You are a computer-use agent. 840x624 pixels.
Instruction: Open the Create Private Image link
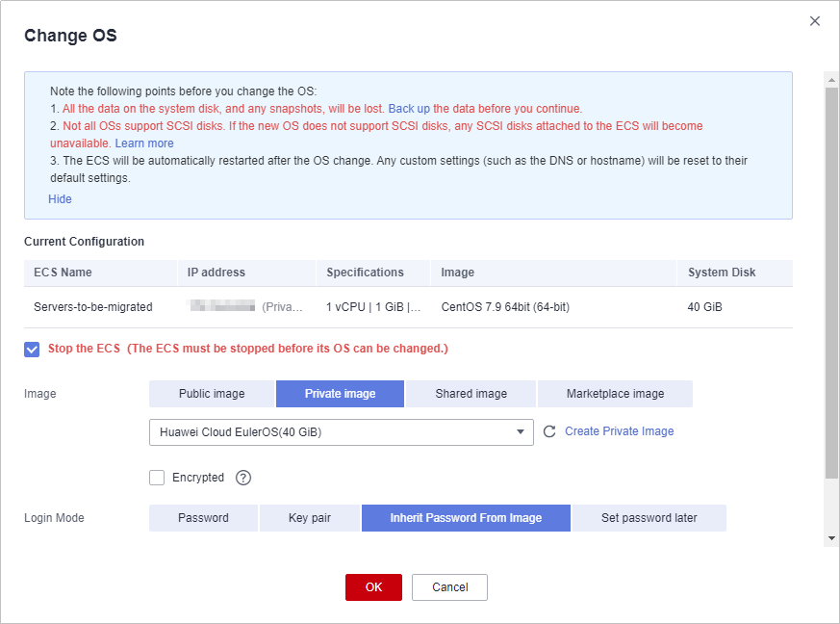tap(619, 431)
